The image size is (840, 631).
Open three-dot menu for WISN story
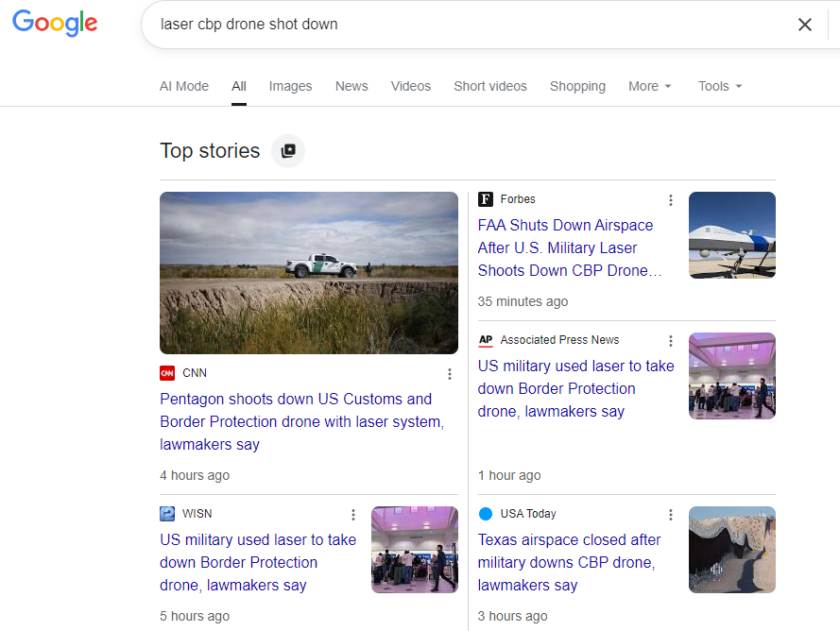click(x=353, y=515)
